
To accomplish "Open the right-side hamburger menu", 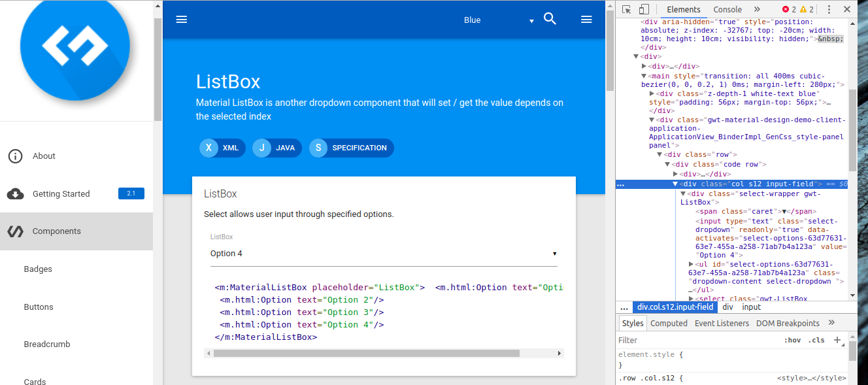I will coord(586,20).
